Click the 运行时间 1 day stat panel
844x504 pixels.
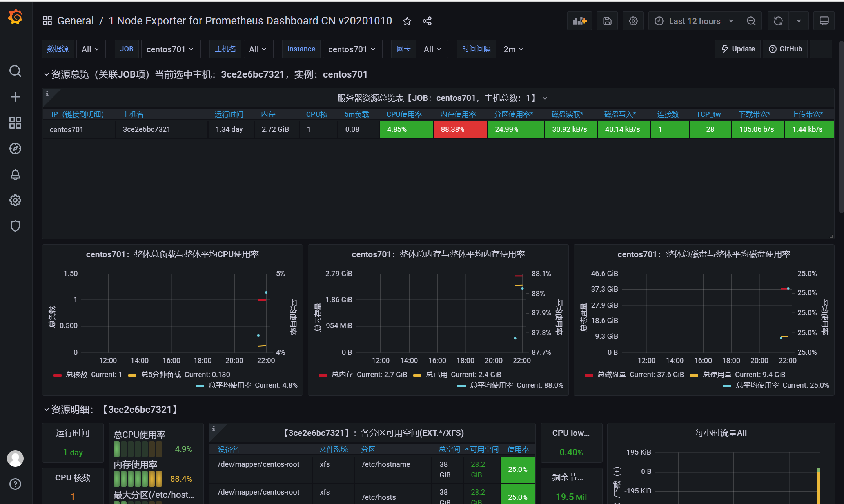coord(73,443)
